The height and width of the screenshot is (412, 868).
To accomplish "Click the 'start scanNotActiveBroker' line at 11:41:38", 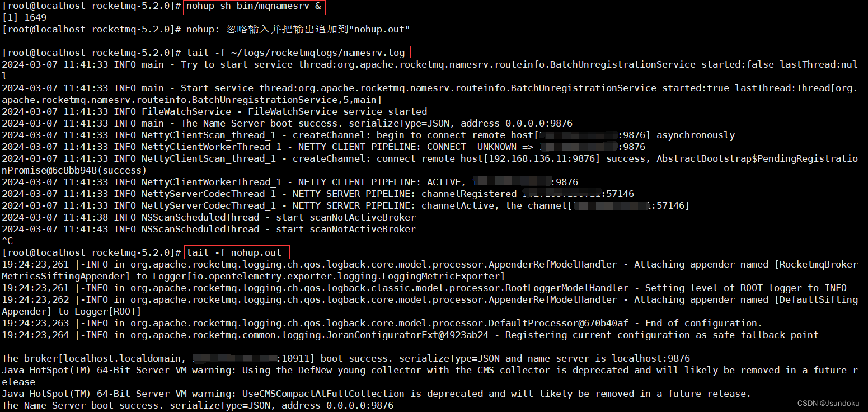I will pyautogui.click(x=209, y=218).
